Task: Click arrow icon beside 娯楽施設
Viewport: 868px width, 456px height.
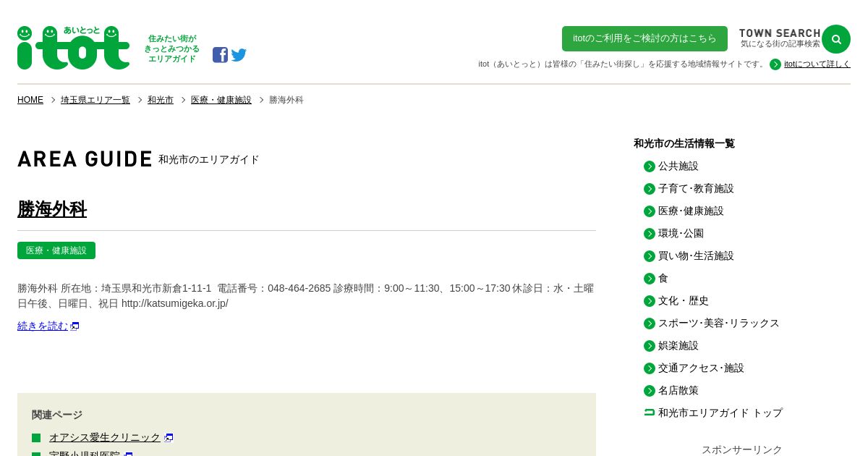Action: pyautogui.click(x=650, y=346)
